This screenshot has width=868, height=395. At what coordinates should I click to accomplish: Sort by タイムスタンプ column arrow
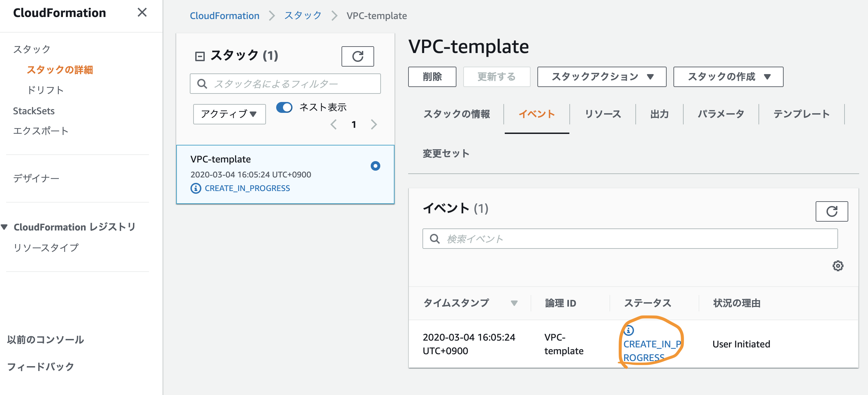(514, 303)
